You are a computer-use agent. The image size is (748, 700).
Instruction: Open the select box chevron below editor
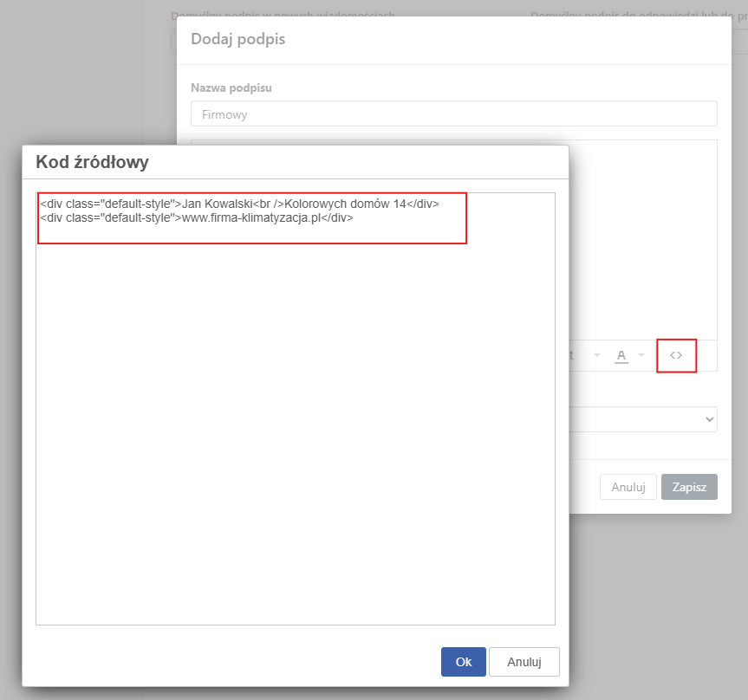709,419
